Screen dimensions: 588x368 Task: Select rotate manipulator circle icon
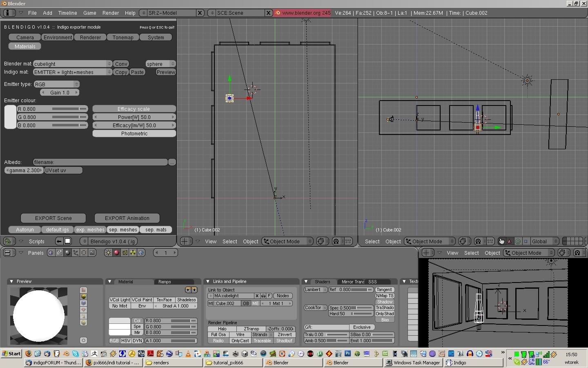point(518,241)
